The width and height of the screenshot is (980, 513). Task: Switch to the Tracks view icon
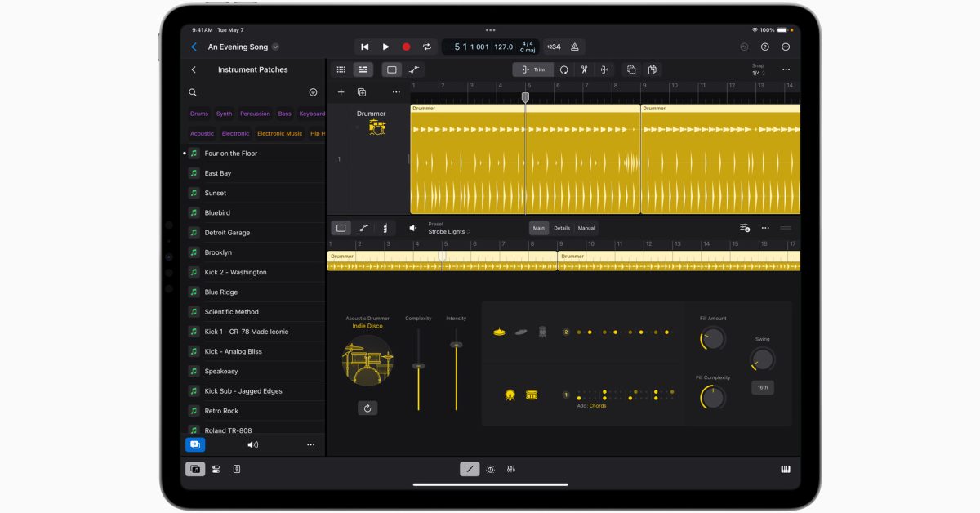point(363,69)
